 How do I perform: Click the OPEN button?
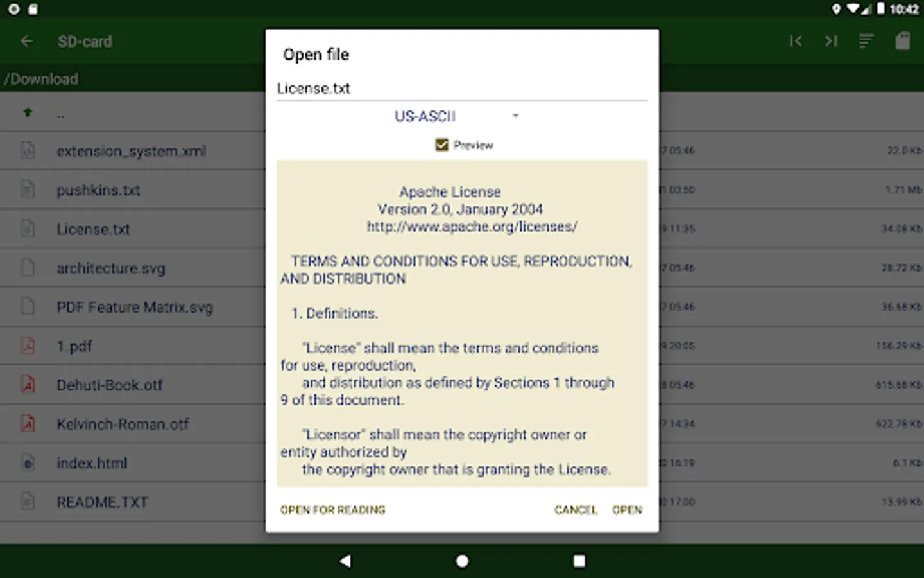point(627,510)
